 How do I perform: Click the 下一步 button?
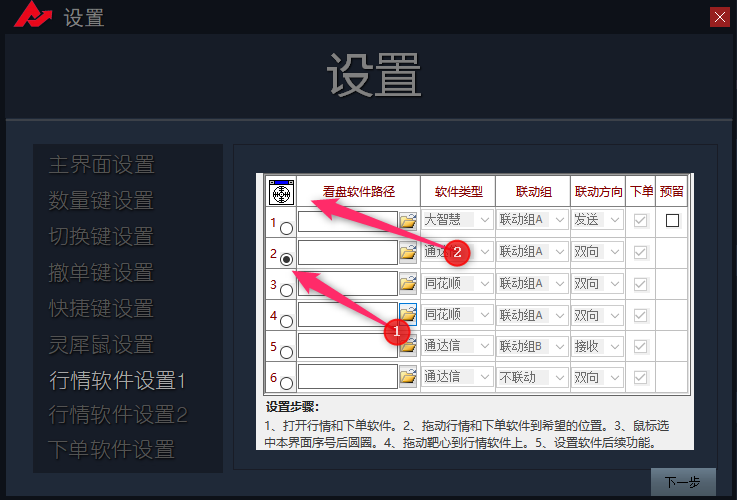tap(683, 482)
